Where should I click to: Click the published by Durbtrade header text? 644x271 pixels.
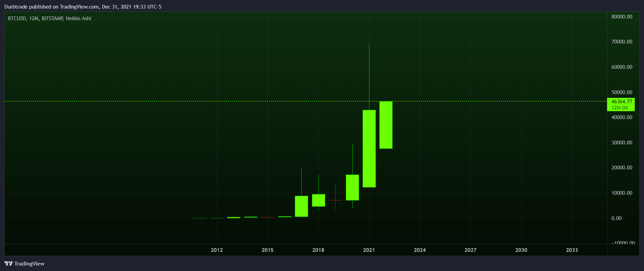click(83, 7)
